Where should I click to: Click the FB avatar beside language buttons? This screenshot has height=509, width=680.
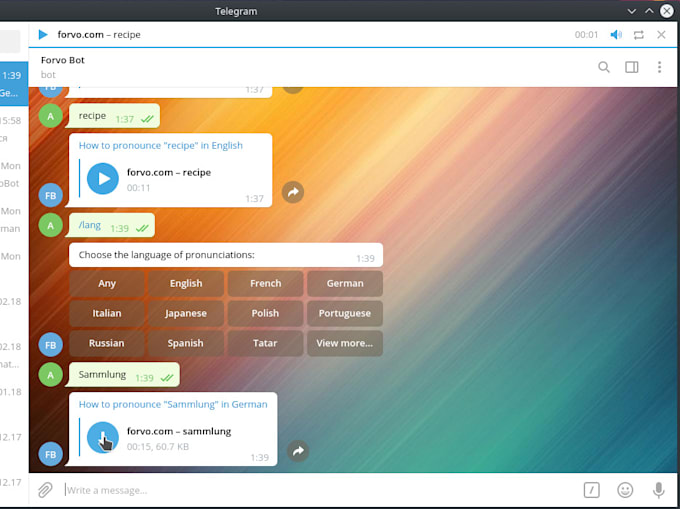tap(51, 345)
